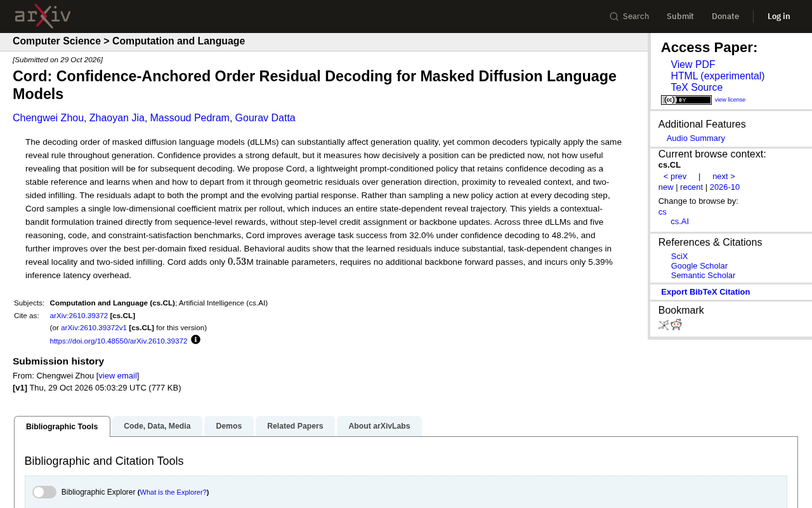Go to previous paper with prev link

tap(675, 177)
